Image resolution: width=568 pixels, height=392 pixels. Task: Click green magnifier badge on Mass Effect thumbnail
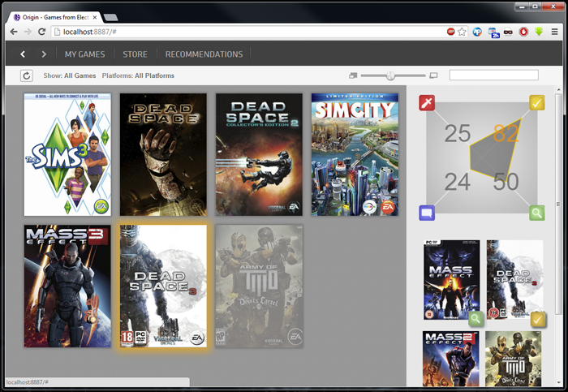(x=475, y=319)
